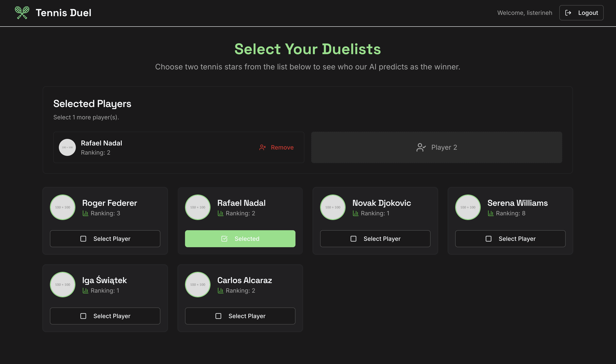This screenshot has height=364, width=616.
Task: Click Iga Świątek's avatar thumbnail
Action: 63,285
